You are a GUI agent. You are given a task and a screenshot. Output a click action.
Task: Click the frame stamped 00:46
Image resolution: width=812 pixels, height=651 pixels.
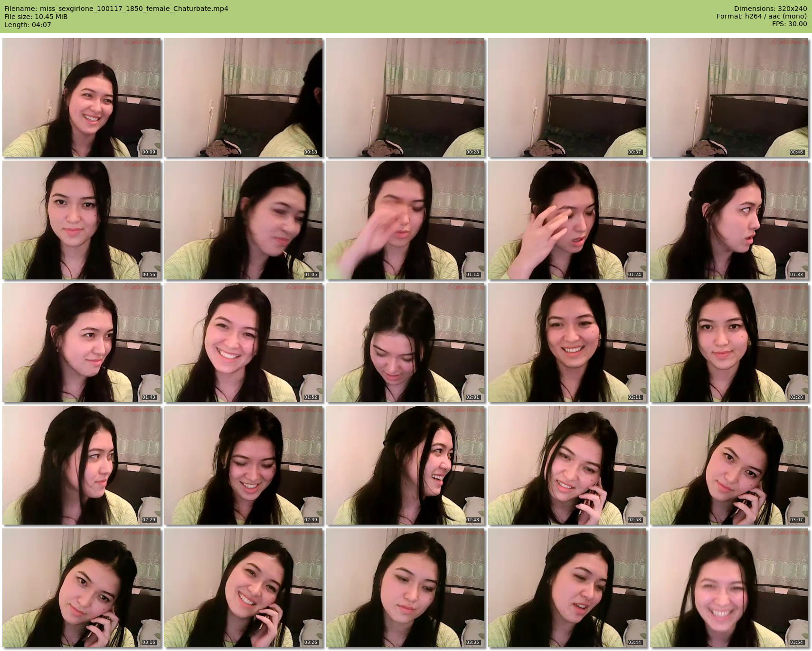click(729, 97)
